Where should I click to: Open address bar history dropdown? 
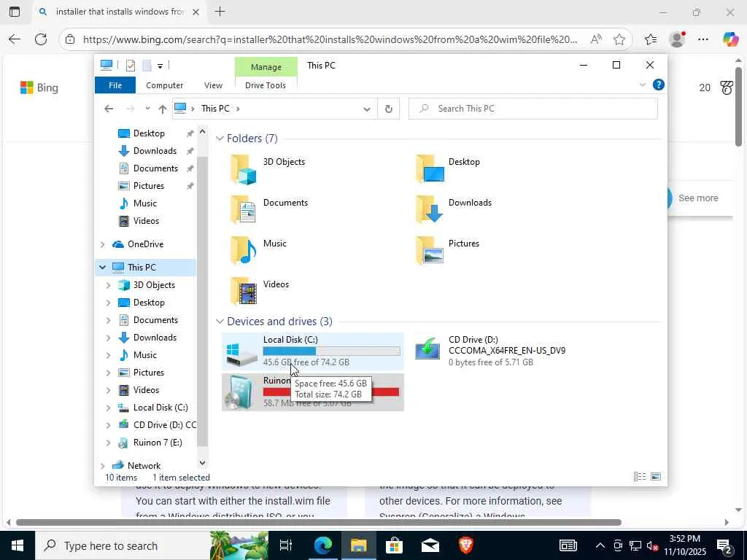pyautogui.click(x=367, y=109)
